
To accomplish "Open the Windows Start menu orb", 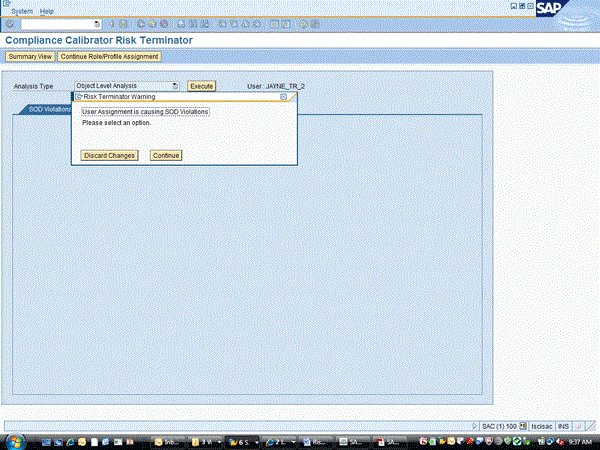I will 13,440.
